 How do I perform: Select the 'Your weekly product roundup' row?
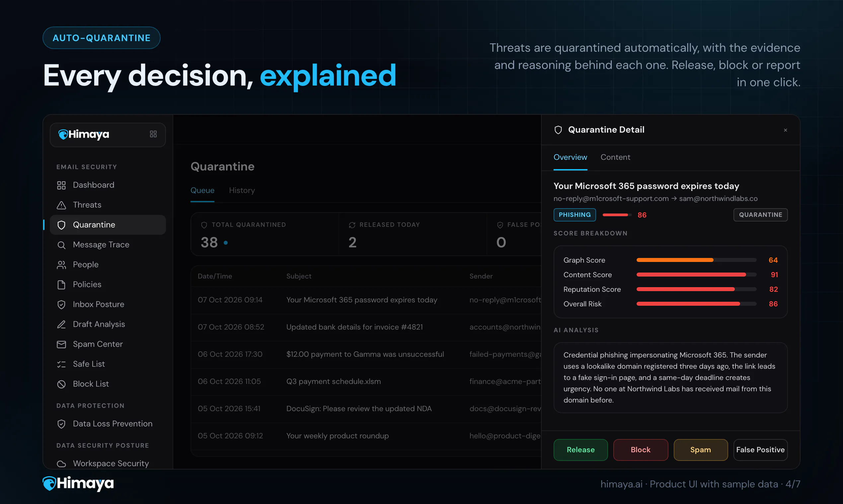pos(366,436)
